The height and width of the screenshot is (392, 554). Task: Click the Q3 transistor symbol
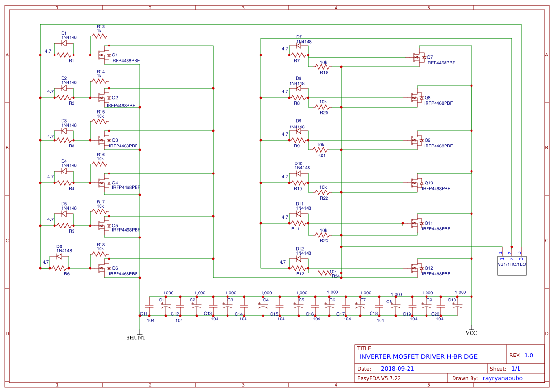click(105, 140)
